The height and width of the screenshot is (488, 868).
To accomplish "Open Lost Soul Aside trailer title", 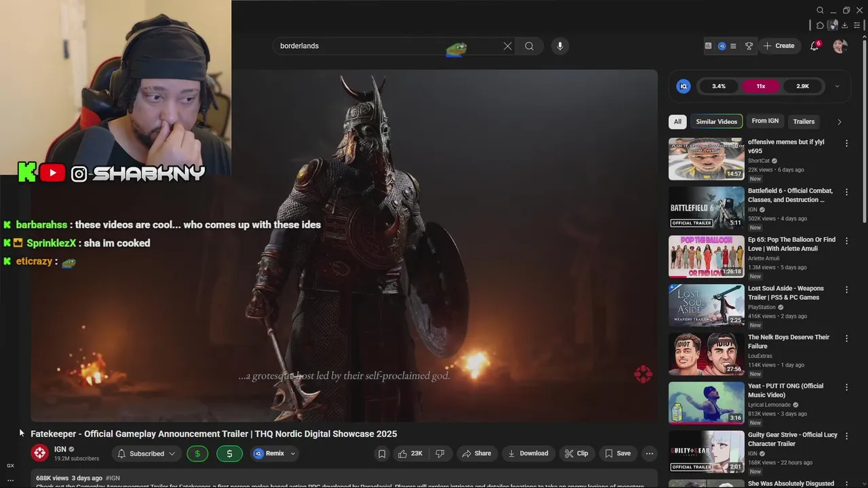I will pyautogui.click(x=785, y=293).
